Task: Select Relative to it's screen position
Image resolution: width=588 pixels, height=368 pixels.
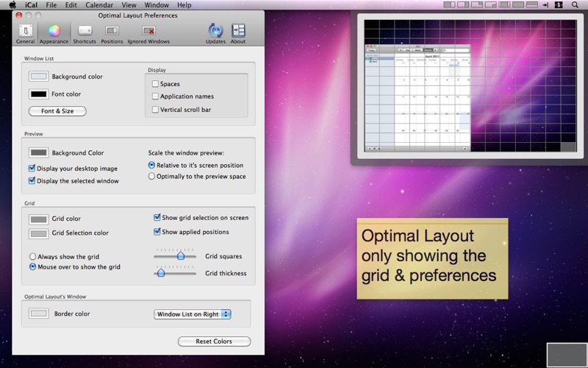Action: (151, 165)
